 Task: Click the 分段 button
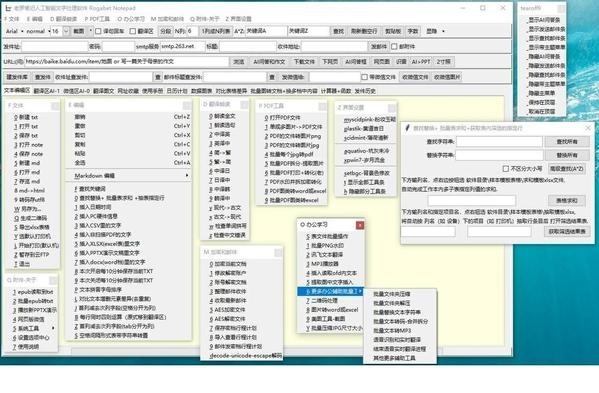pos(166,31)
